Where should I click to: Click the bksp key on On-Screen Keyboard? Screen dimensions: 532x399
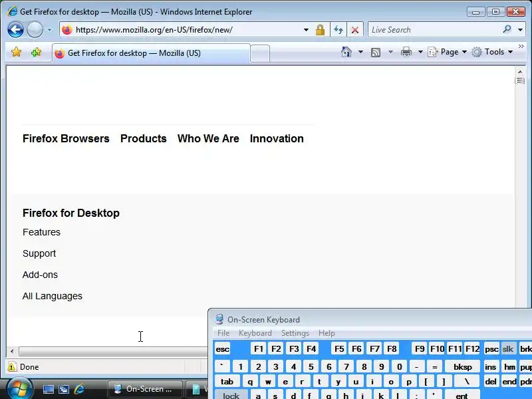(463, 367)
